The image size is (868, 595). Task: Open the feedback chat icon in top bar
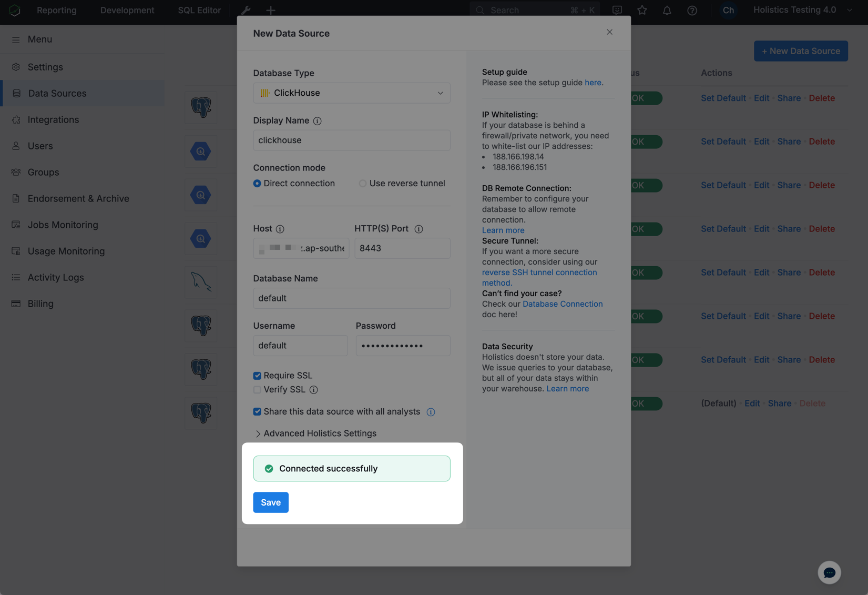click(x=617, y=10)
